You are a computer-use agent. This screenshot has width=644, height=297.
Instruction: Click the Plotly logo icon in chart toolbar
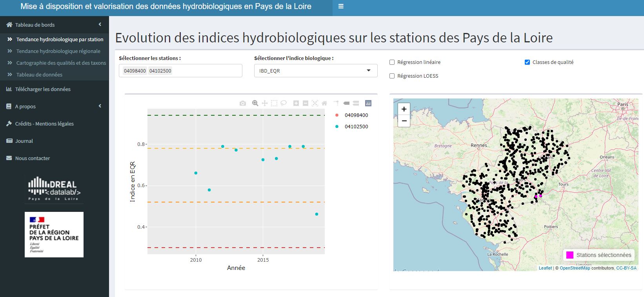click(368, 103)
